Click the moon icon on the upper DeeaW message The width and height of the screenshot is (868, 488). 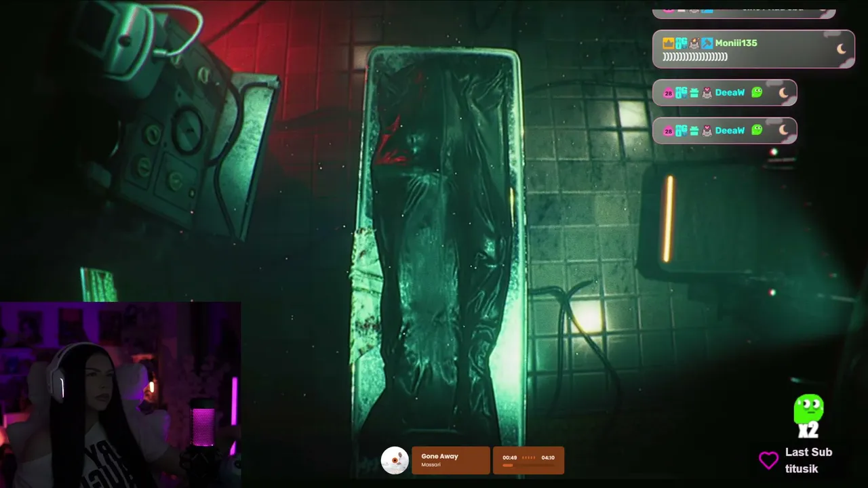coord(784,93)
